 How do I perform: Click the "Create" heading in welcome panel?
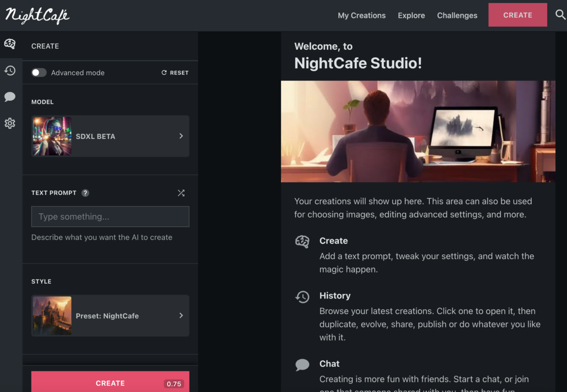[x=333, y=241]
